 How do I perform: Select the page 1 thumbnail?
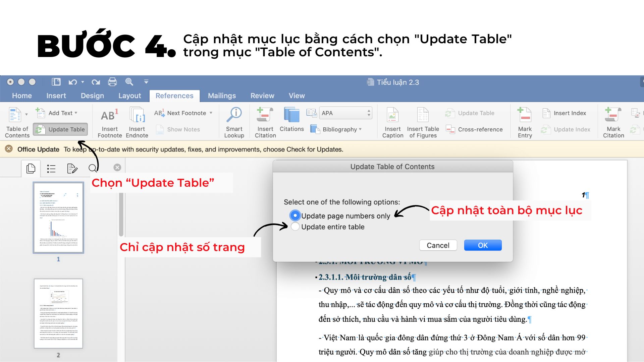click(58, 218)
